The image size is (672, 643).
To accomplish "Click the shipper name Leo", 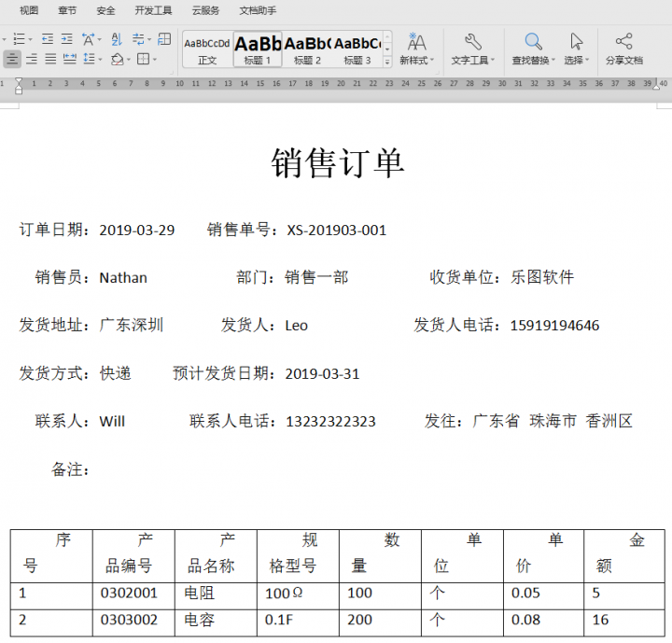I will 296,326.
